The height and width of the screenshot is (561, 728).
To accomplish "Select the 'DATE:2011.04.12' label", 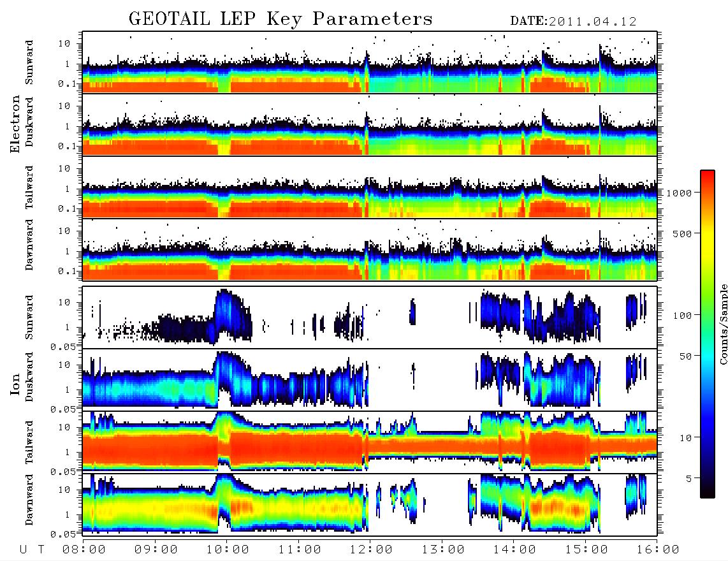I will click(x=573, y=22).
